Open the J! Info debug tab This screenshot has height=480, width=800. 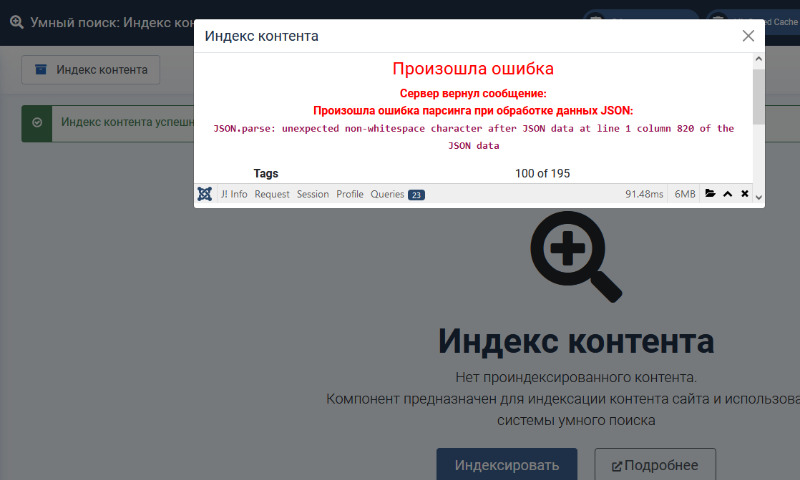pyautogui.click(x=234, y=194)
